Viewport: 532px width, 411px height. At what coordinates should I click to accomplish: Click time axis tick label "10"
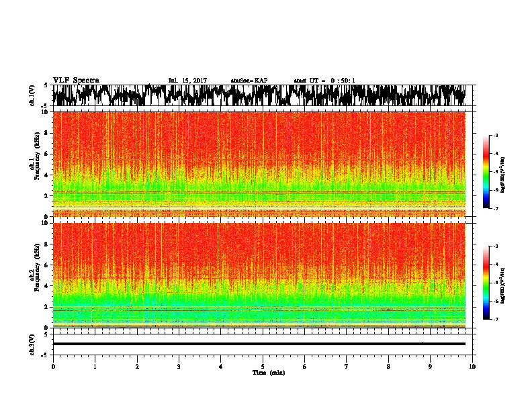tap(472, 366)
